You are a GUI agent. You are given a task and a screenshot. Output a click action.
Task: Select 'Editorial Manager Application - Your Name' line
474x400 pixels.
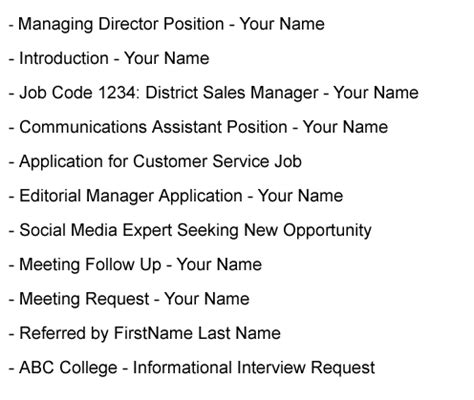click(x=176, y=196)
